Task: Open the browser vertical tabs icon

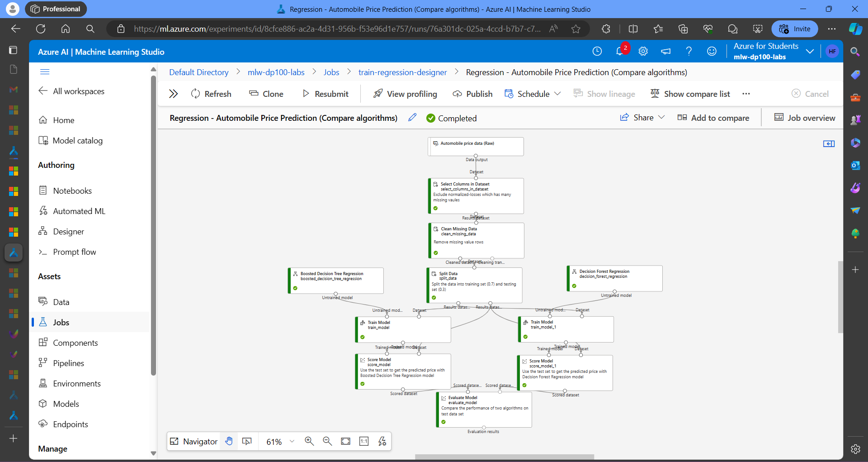Action: click(x=13, y=50)
